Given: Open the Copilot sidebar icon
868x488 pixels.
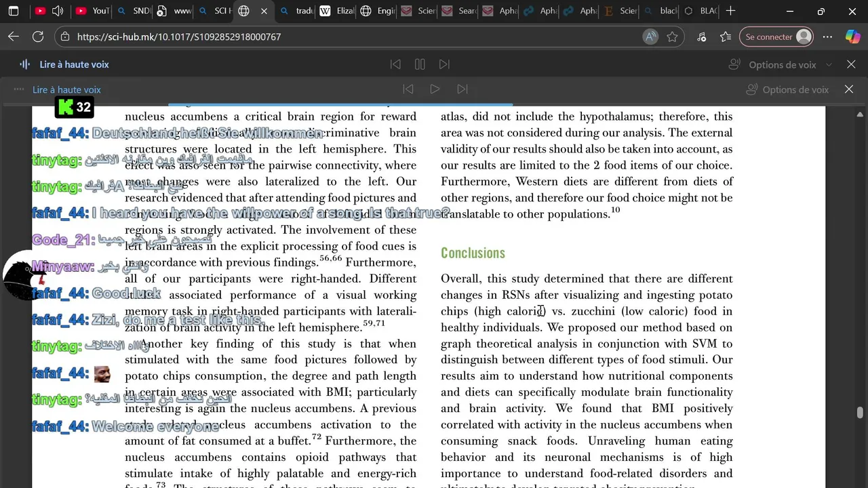Looking at the screenshot, I should (x=852, y=37).
